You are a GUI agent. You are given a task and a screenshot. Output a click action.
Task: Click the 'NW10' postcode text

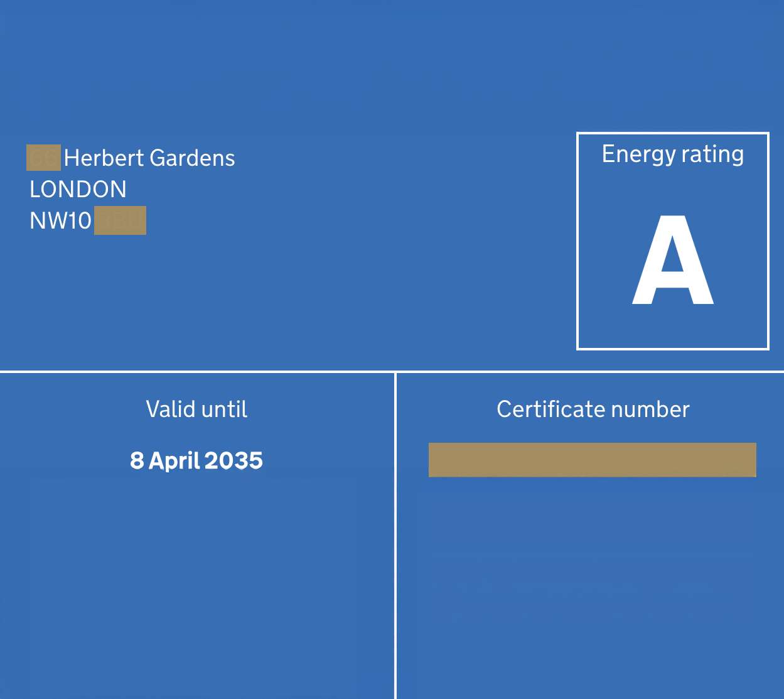pyautogui.click(x=61, y=220)
